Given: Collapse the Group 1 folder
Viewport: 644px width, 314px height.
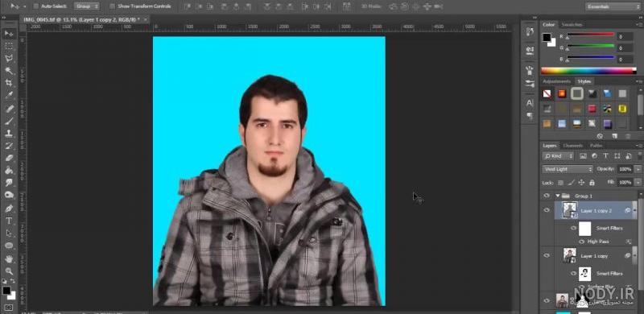Looking at the screenshot, I should pyautogui.click(x=558, y=196).
